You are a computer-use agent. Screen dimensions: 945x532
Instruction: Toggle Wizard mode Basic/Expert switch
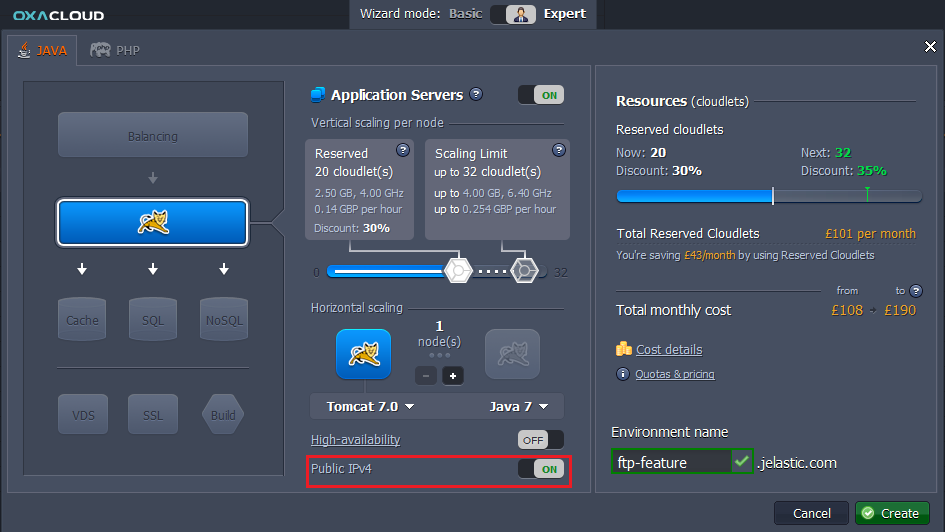513,14
